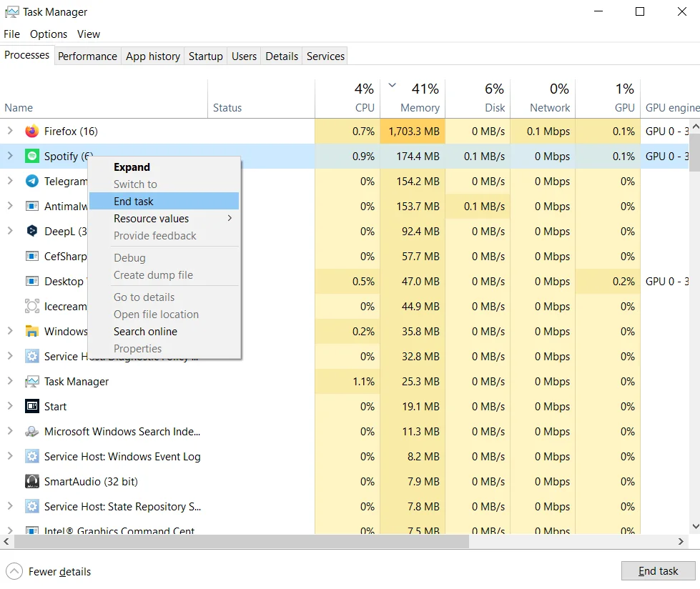Expand the DeepL process group
Viewport: 700px width, 589px height.
(x=10, y=231)
